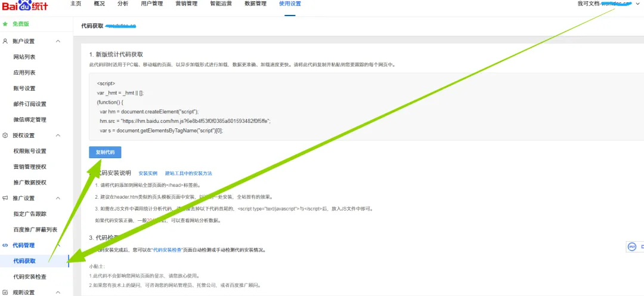Open 百度推广屏蔽列表 in the sidebar
Screen dimensions: 644x296
coord(35,229)
